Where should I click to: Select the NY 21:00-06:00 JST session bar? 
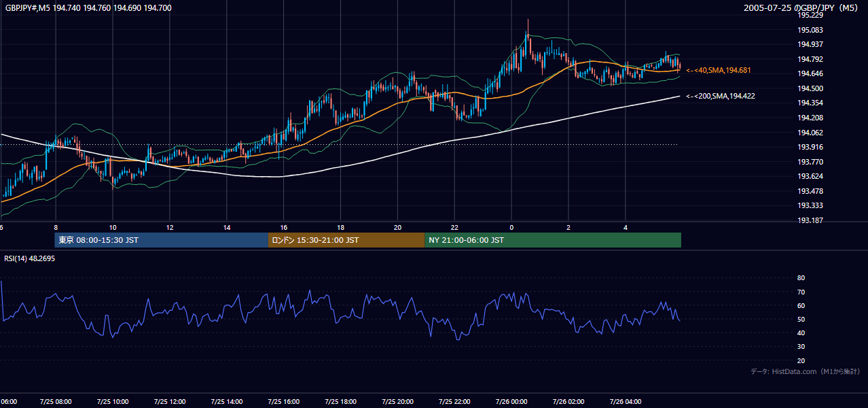point(553,240)
